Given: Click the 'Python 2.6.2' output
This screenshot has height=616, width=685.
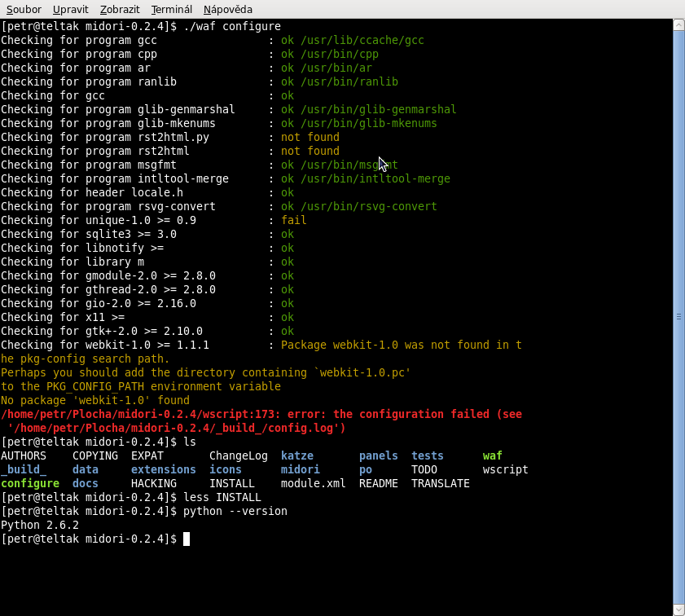Looking at the screenshot, I should (40, 525).
